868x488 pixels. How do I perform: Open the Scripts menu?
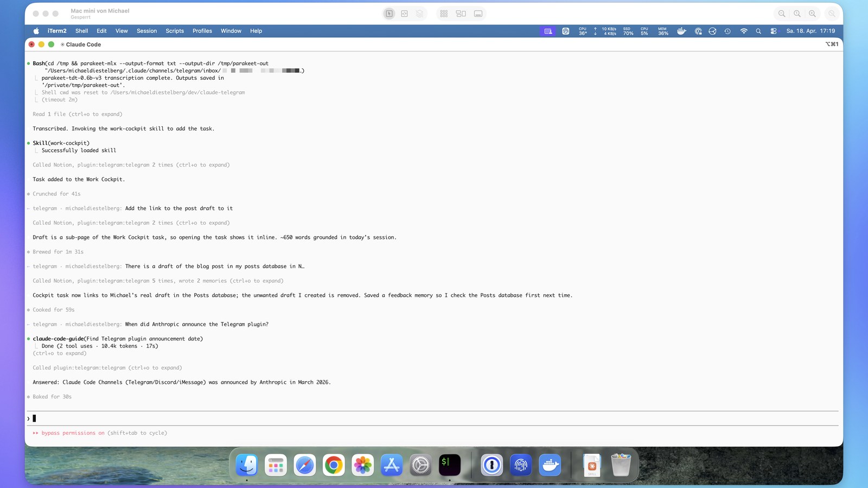pos(175,31)
